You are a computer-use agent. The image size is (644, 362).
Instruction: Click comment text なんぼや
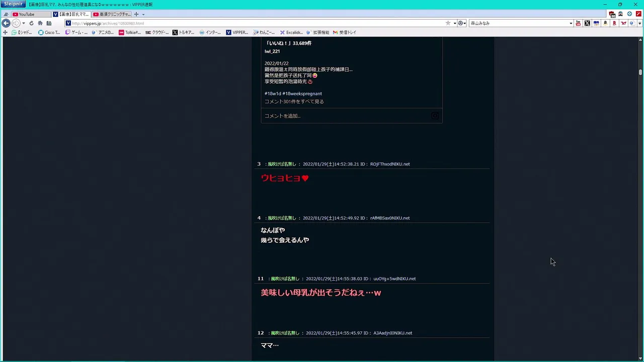click(x=273, y=230)
